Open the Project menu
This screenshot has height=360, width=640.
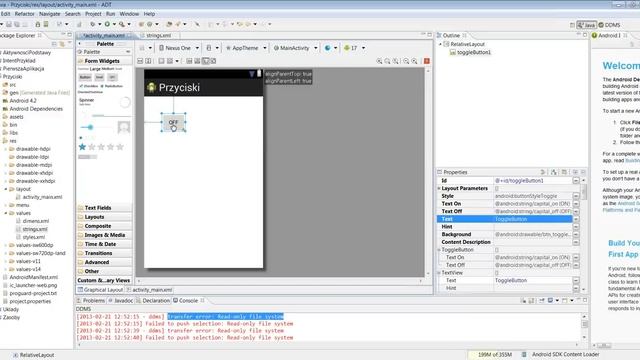pyautogui.click(x=93, y=14)
